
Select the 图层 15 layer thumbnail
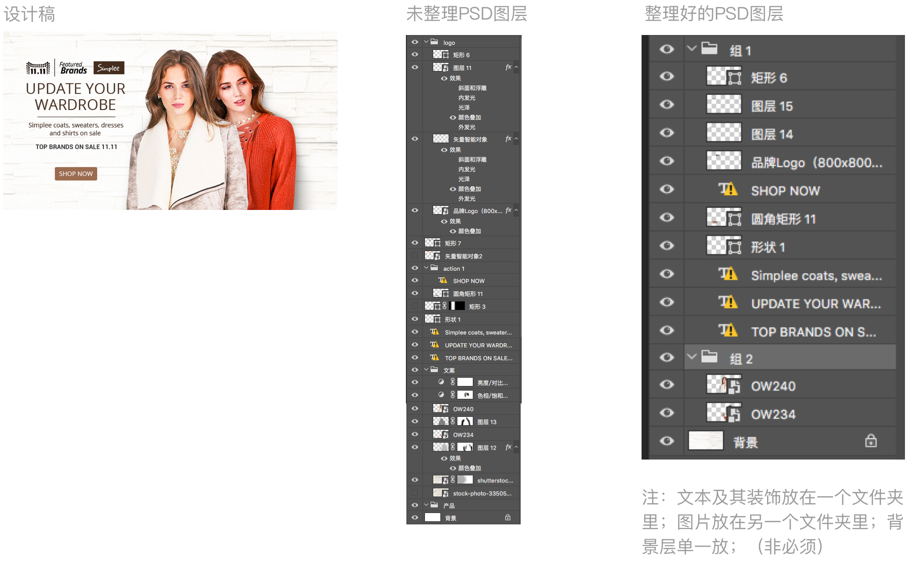[x=724, y=104]
